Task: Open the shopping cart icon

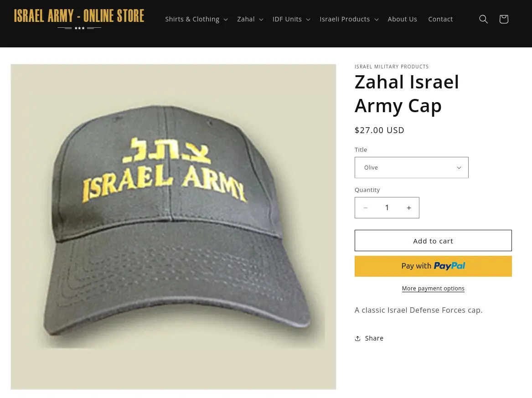Action: click(503, 19)
